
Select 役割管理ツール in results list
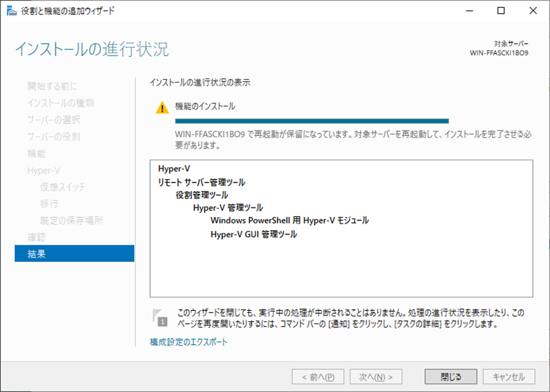point(202,195)
